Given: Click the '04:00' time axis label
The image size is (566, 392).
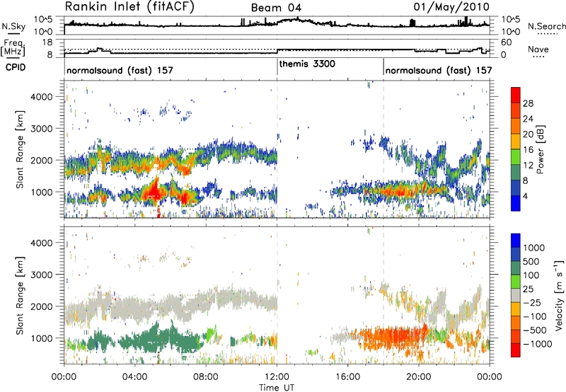Looking at the screenshot, I should click(x=134, y=377).
